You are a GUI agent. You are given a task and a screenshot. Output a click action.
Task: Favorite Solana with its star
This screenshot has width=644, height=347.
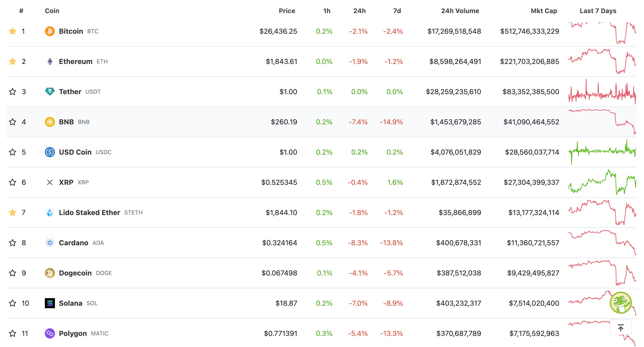pos(13,303)
